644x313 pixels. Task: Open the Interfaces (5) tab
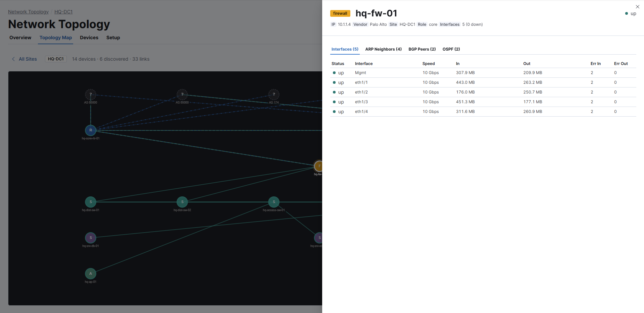point(345,49)
